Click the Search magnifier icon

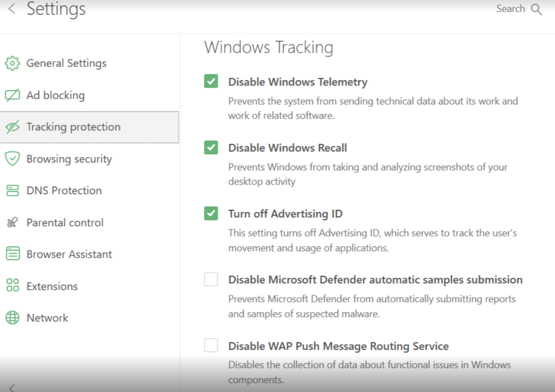coord(536,9)
